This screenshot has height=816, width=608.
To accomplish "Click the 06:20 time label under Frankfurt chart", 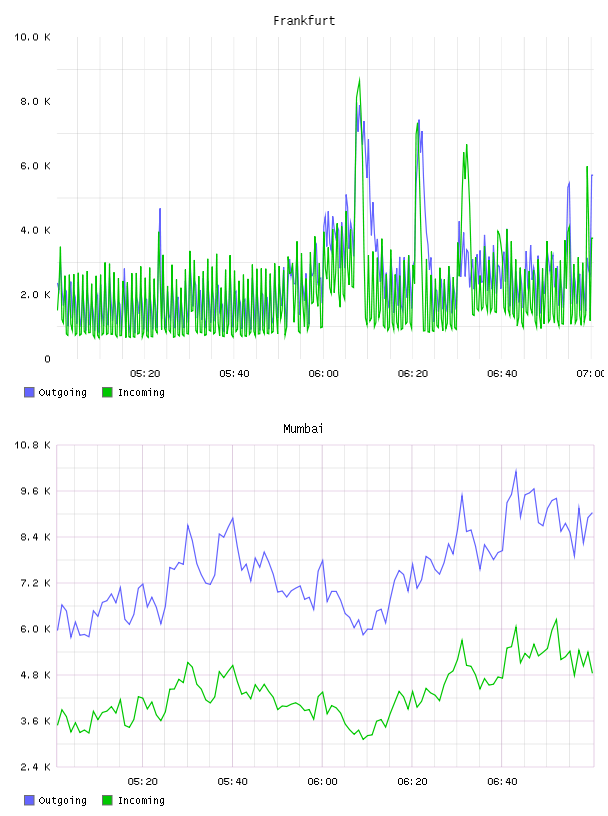I will coord(413,374).
